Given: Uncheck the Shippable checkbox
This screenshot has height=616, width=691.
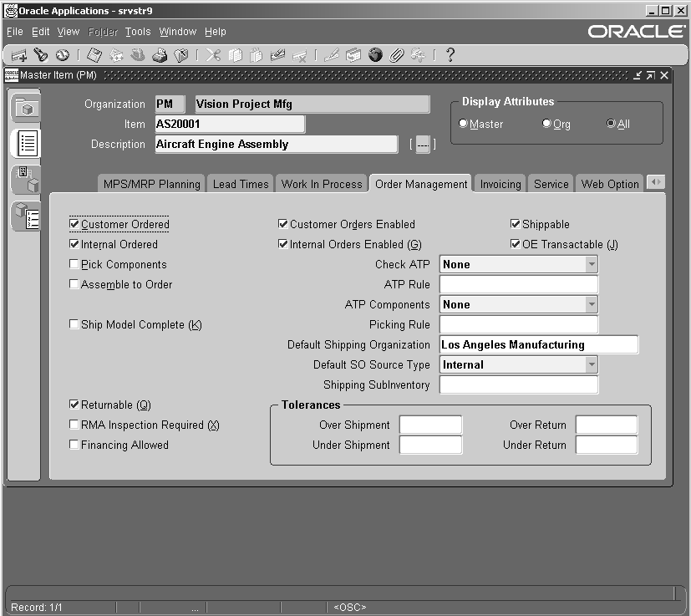Looking at the screenshot, I should (x=516, y=223).
